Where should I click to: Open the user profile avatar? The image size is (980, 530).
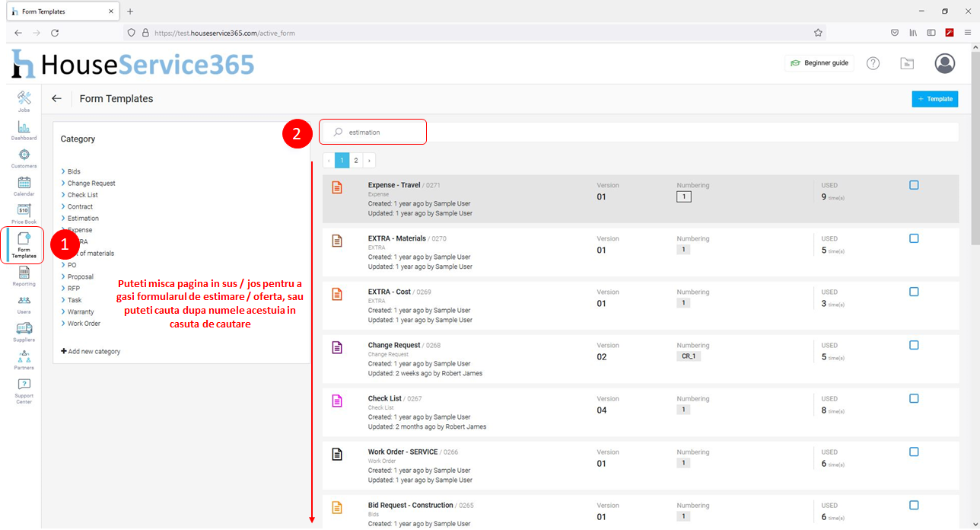pyautogui.click(x=945, y=63)
